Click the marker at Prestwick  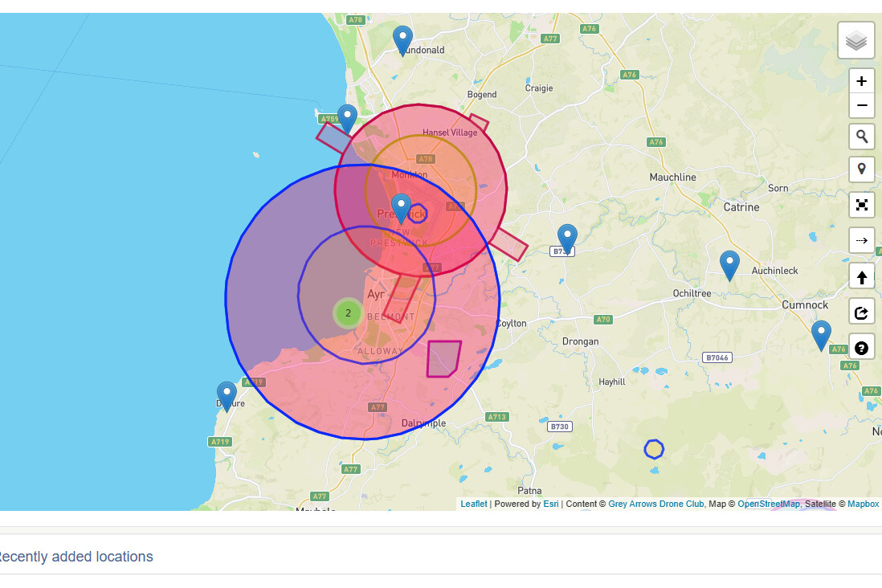coord(401,207)
